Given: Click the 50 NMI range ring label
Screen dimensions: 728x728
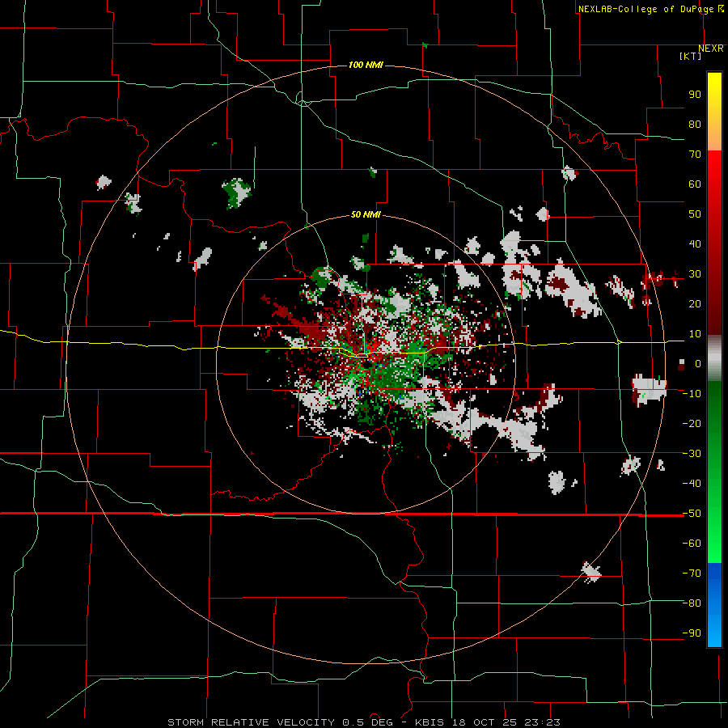Looking at the screenshot, I should [x=366, y=214].
